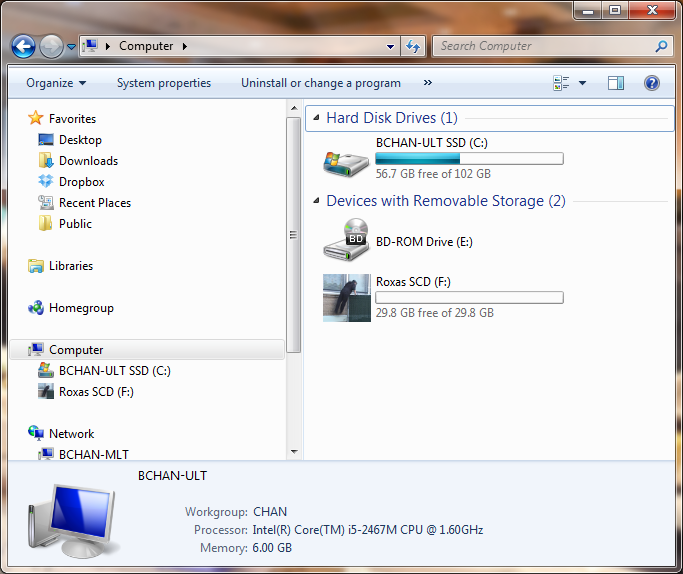Viewport: 683px width, 574px height.
Task: Select the C: hard drive icon
Action: 346,164
